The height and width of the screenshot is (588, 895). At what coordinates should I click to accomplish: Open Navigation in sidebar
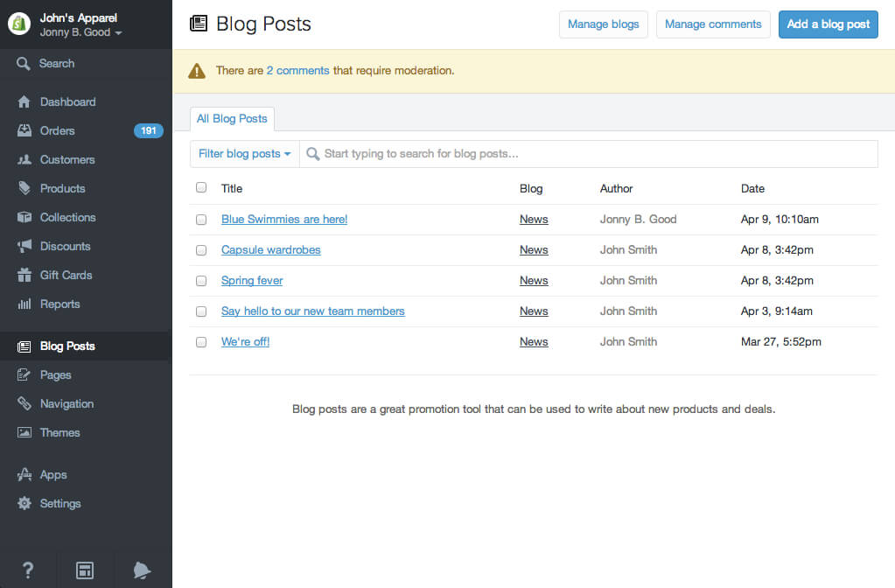66,403
